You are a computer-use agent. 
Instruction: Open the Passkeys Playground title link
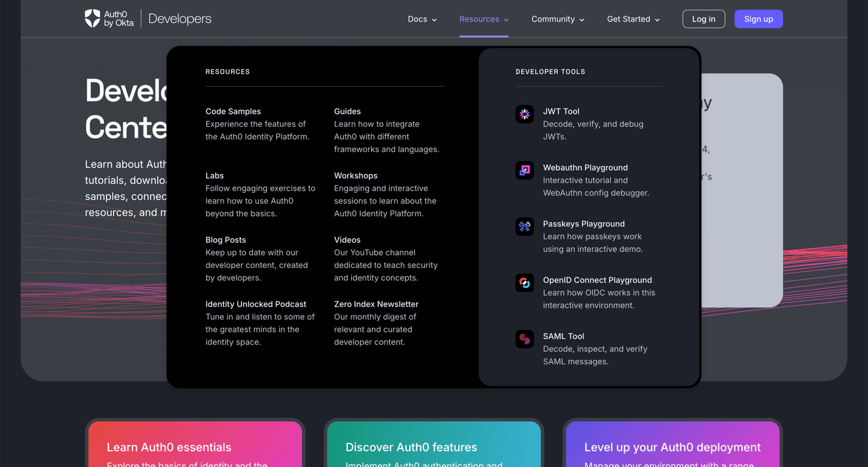coord(584,224)
